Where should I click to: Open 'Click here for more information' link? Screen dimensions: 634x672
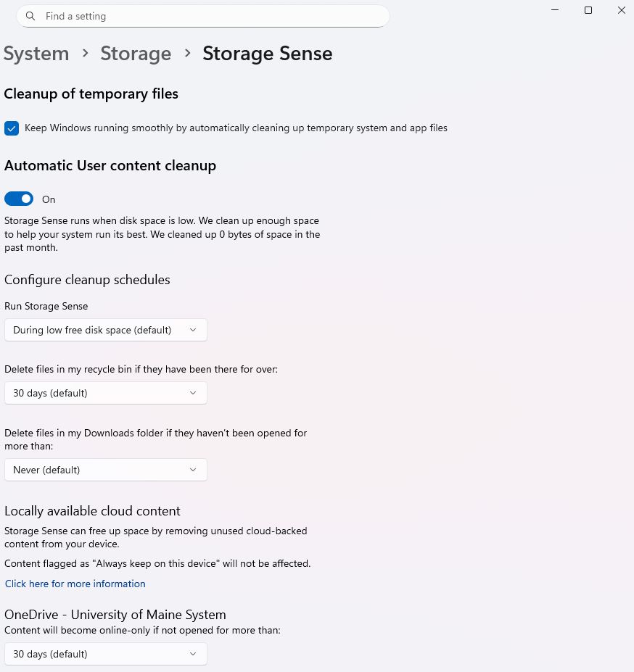[75, 584]
